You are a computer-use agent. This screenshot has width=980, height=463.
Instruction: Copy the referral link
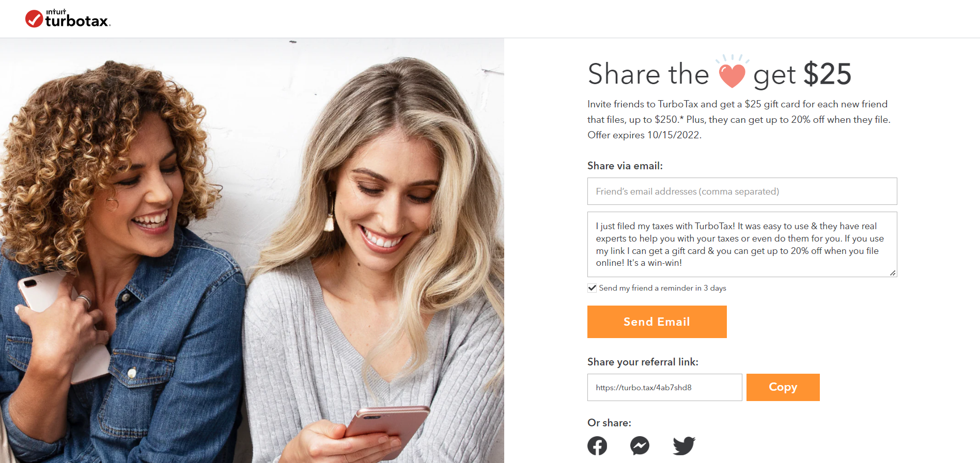(783, 387)
